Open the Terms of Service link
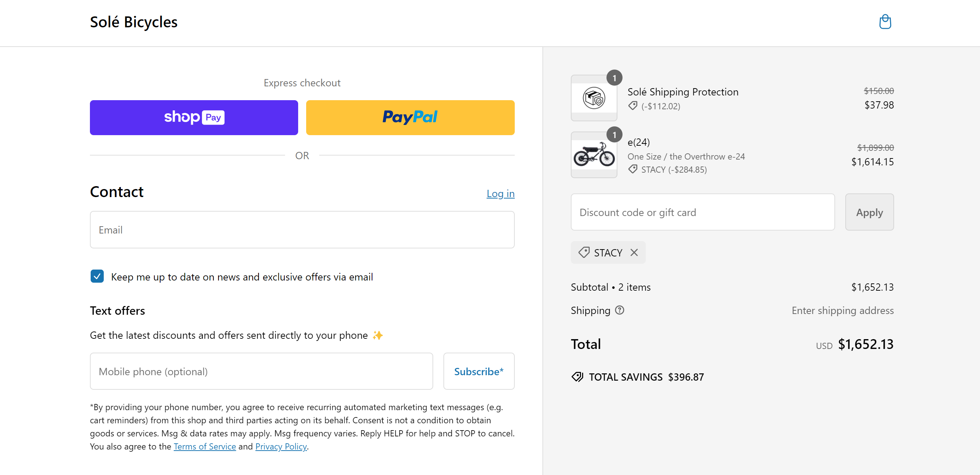Screen dimensions: 980x475 click(x=205, y=447)
